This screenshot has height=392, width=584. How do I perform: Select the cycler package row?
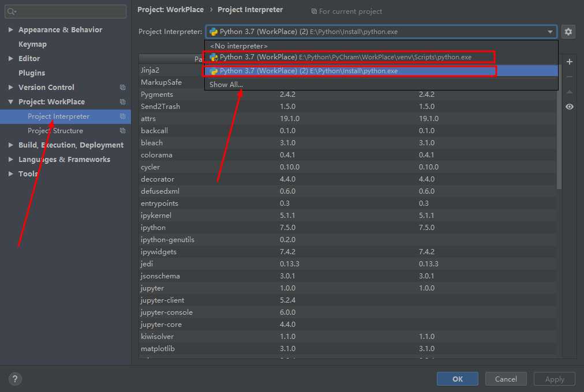pyautogui.click(x=348, y=167)
